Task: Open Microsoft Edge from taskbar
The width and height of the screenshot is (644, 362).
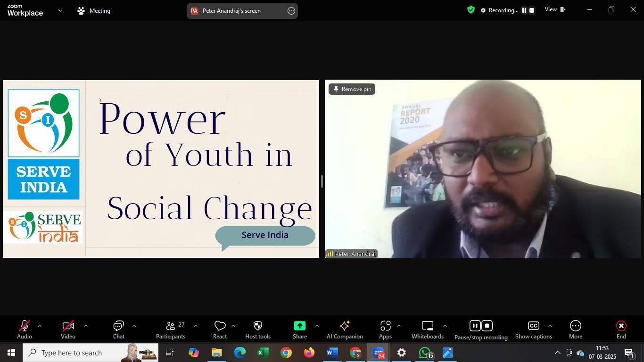Action: [240, 353]
